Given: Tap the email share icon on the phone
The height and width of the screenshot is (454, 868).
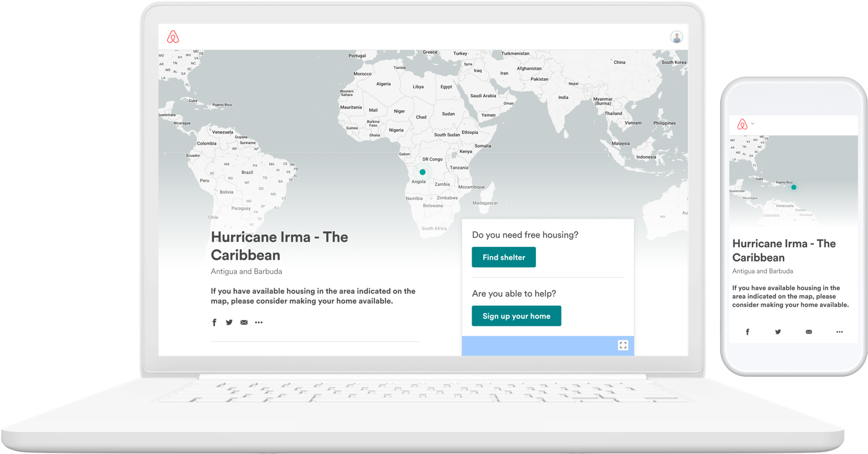Looking at the screenshot, I should tap(808, 332).
